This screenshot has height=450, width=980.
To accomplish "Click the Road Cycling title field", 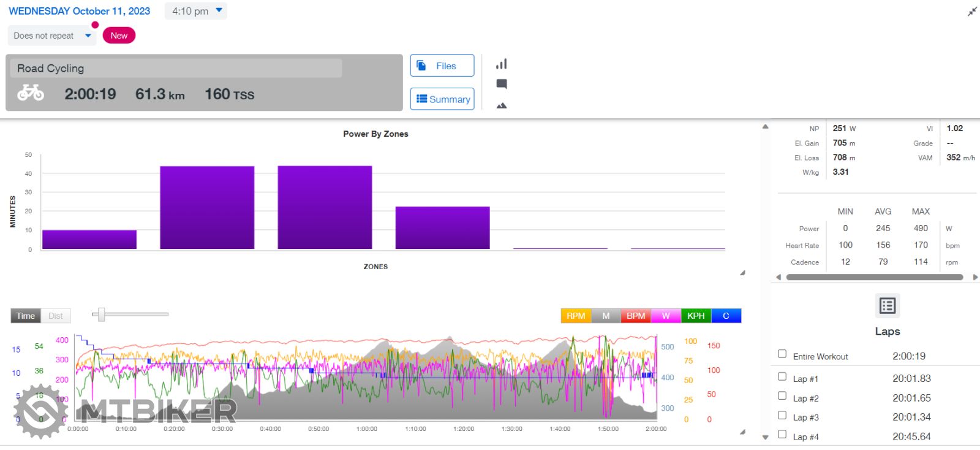I will point(176,68).
